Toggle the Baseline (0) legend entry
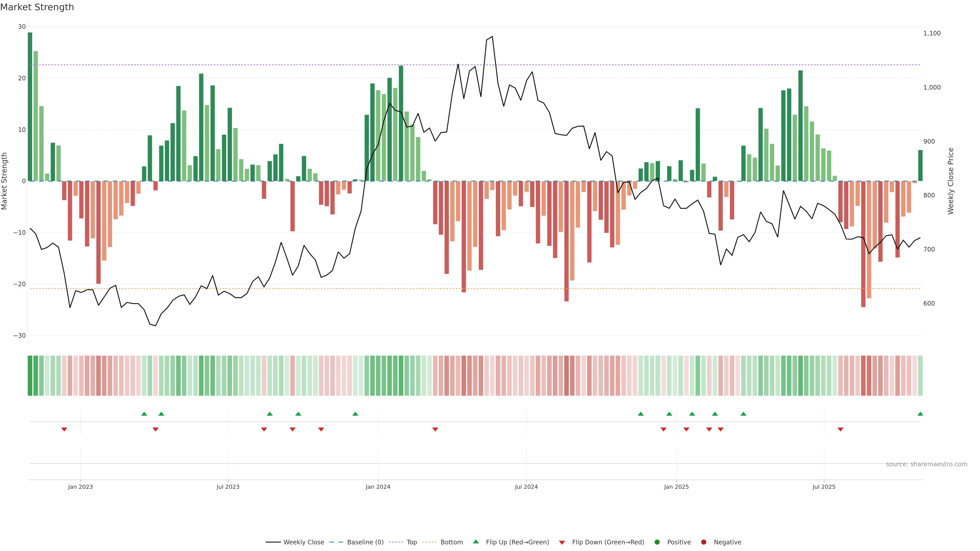Viewport: 980px width, 551px height. (x=365, y=542)
